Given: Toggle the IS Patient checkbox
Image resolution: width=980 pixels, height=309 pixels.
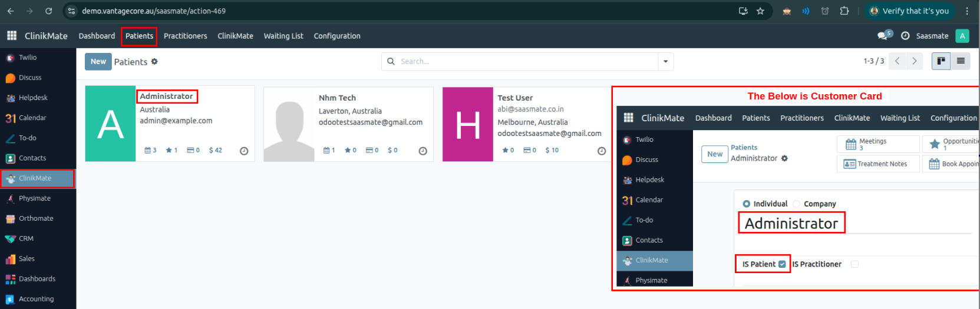Looking at the screenshot, I should [782, 264].
